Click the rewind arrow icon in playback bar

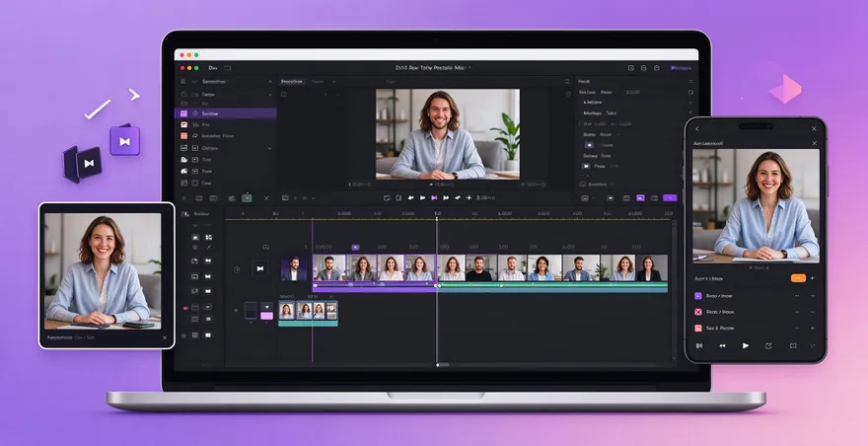click(x=411, y=197)
